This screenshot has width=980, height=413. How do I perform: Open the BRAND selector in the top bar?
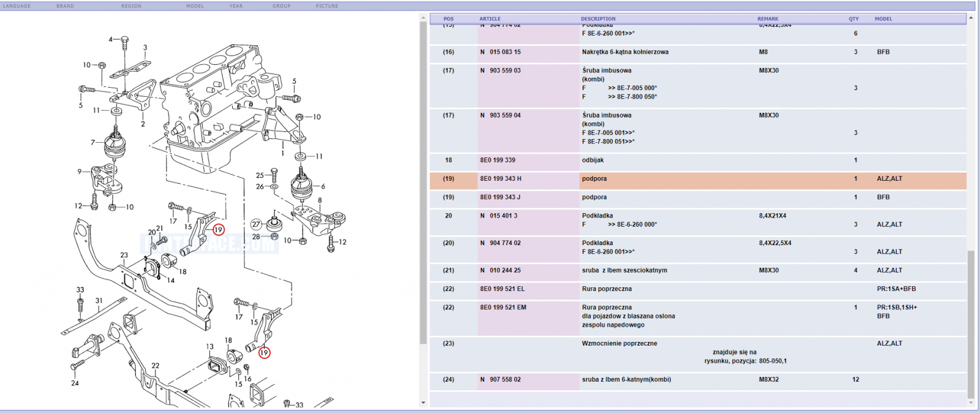(65, 6)
